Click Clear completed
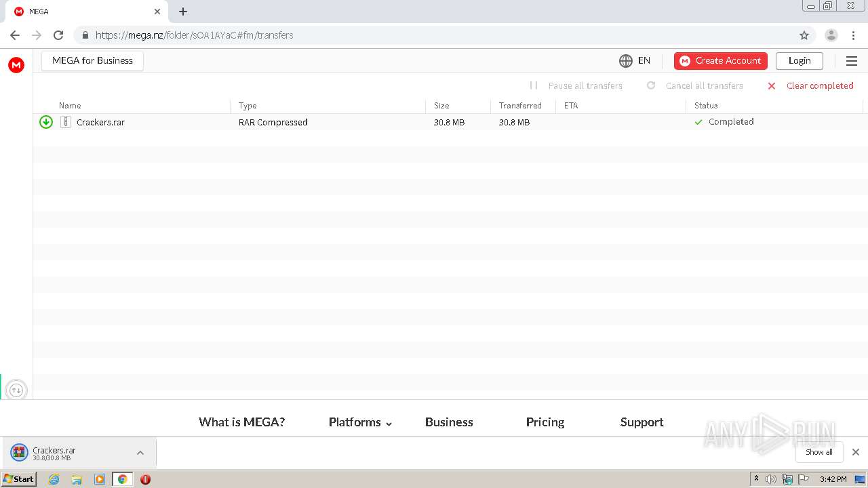The image size is (868, 488). [810, 85]
